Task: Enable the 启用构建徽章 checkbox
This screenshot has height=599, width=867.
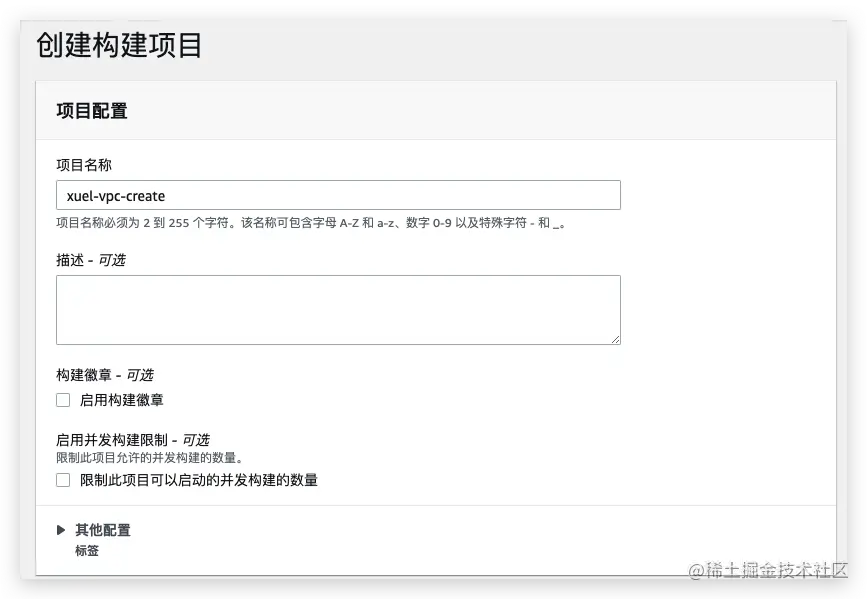Action: (x=63, y=400)
